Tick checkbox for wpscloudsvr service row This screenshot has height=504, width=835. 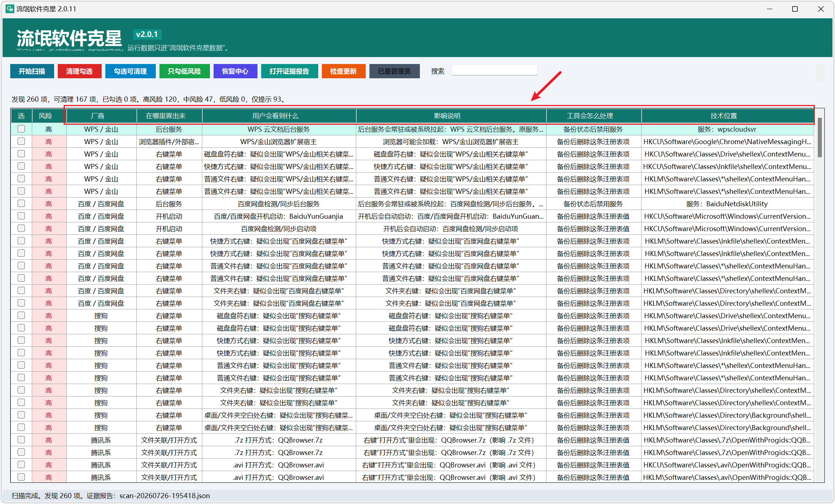(21, 129)
